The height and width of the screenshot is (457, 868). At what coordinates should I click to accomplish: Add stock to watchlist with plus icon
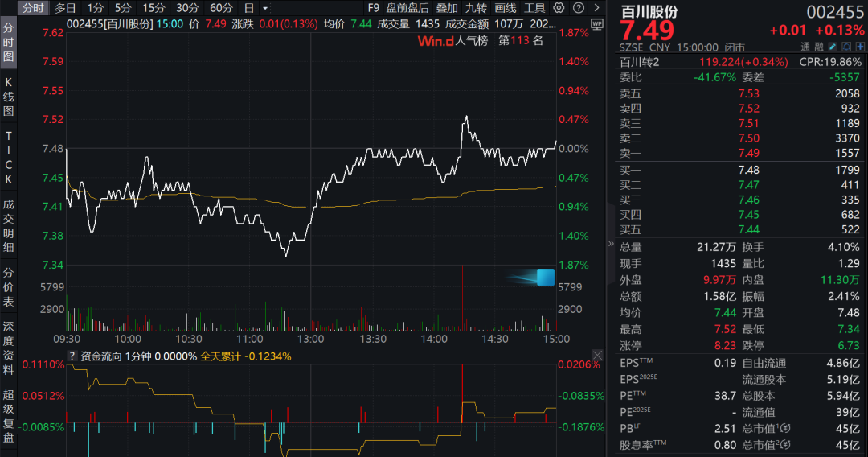point(860,47)
